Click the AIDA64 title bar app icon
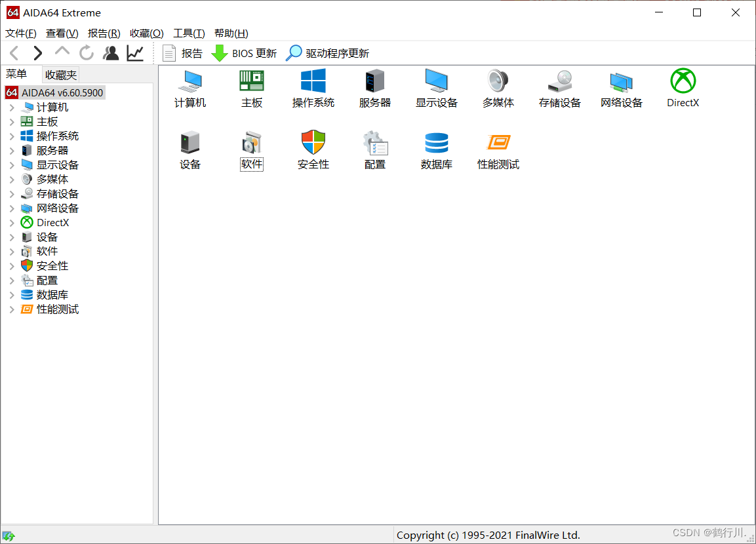The width and height of the screenshot is (756, 544). 13,12
